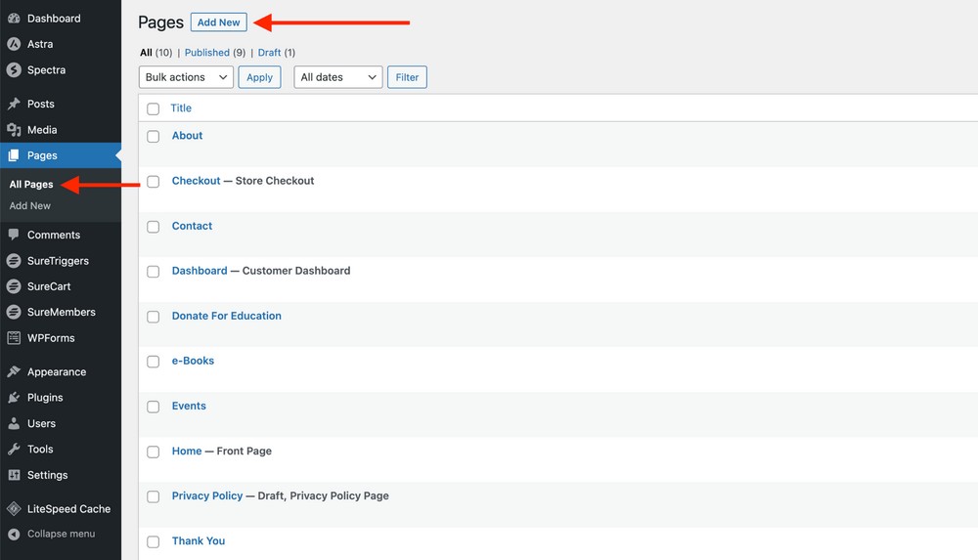Image resolution: width=978 pixels, height=560 pixels.
Task: Click the Comments speech bubble icon
Action: pos(14,235)
